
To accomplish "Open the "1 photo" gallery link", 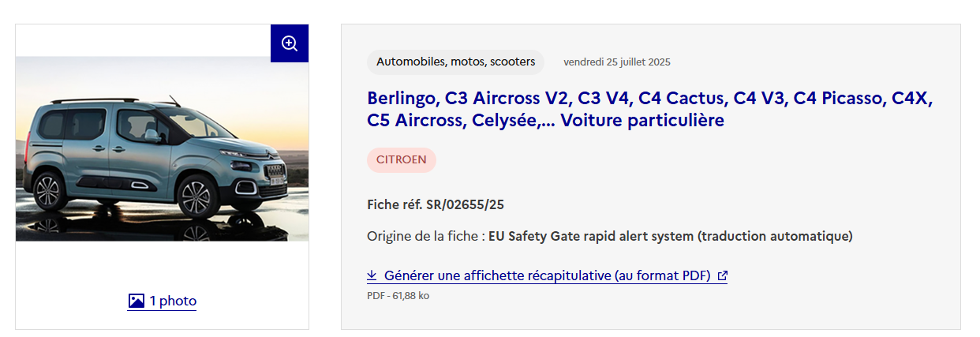I will pos(172,301).
